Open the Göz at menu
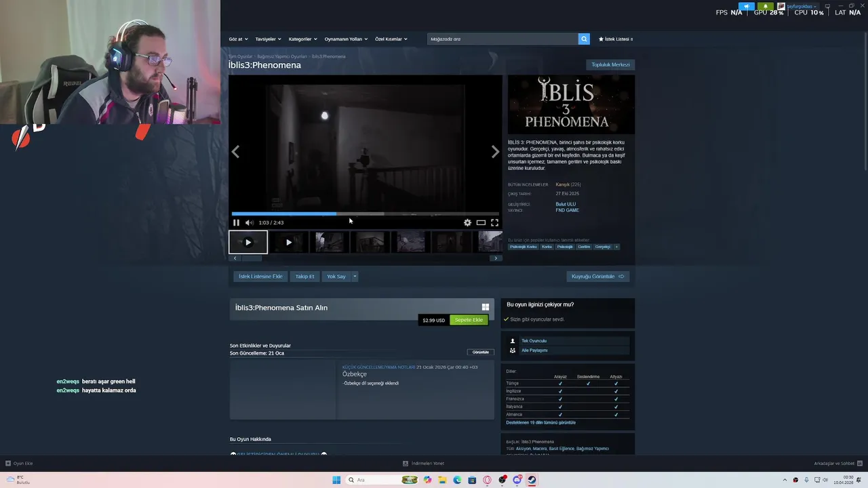 click(238, 39)
